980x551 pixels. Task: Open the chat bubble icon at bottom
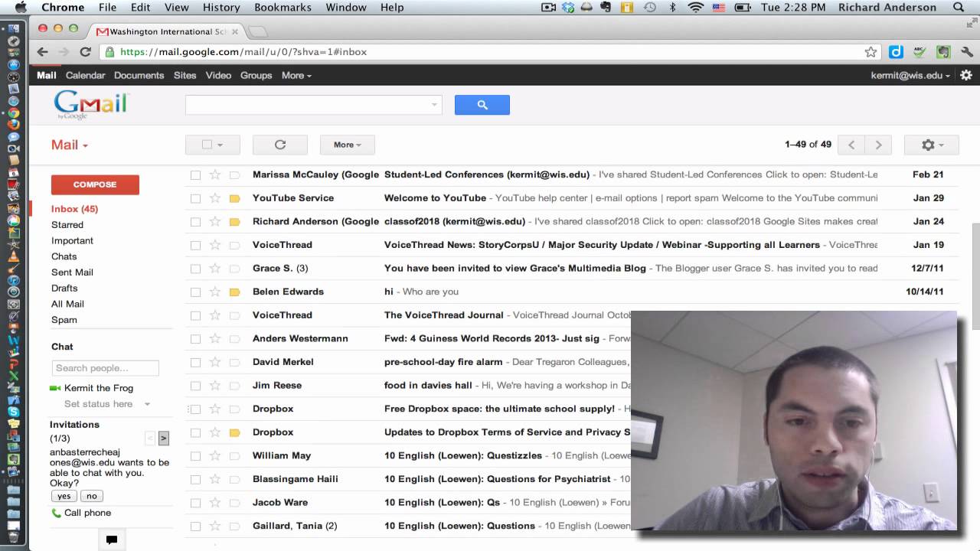[x=112, y=540]
